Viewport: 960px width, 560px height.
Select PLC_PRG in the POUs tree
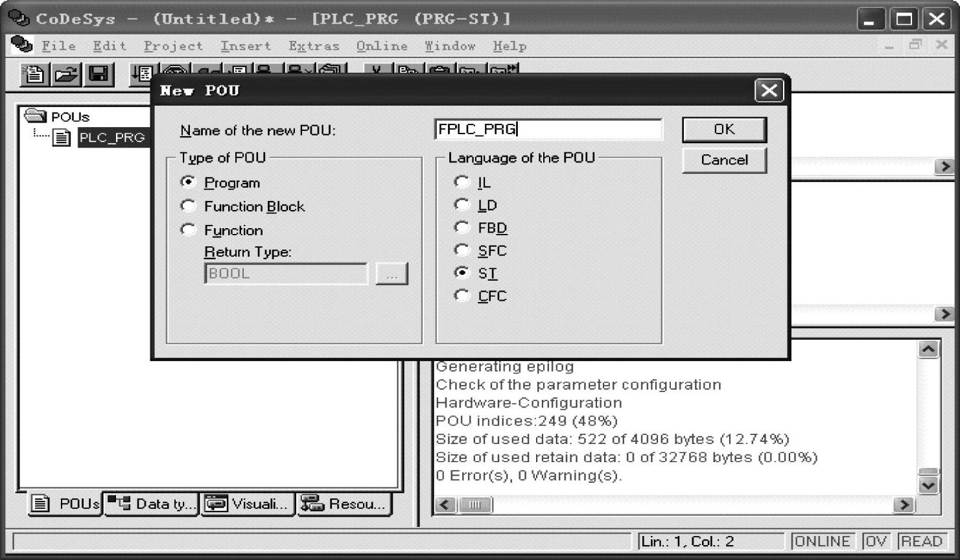point(112,137)
